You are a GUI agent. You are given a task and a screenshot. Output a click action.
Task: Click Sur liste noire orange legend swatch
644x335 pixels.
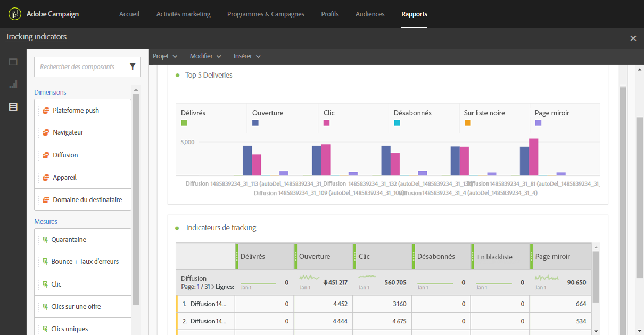pyautogui.click(x=467, y=123)
